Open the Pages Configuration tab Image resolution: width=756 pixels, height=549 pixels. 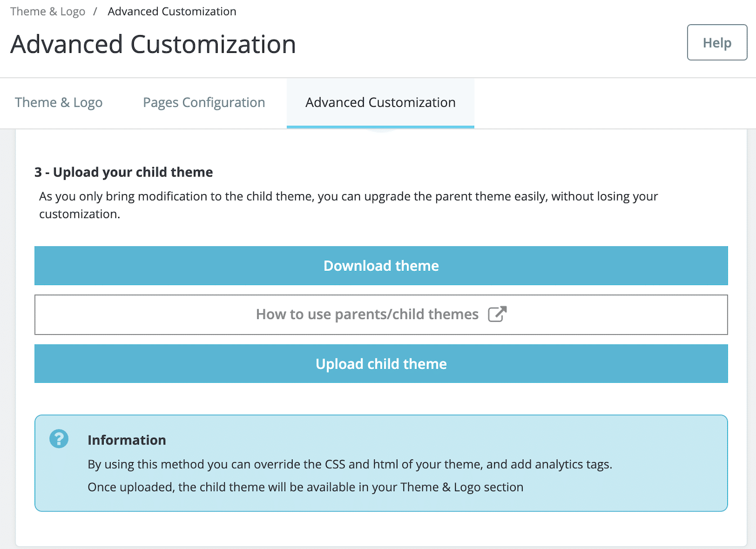[204, 103]
